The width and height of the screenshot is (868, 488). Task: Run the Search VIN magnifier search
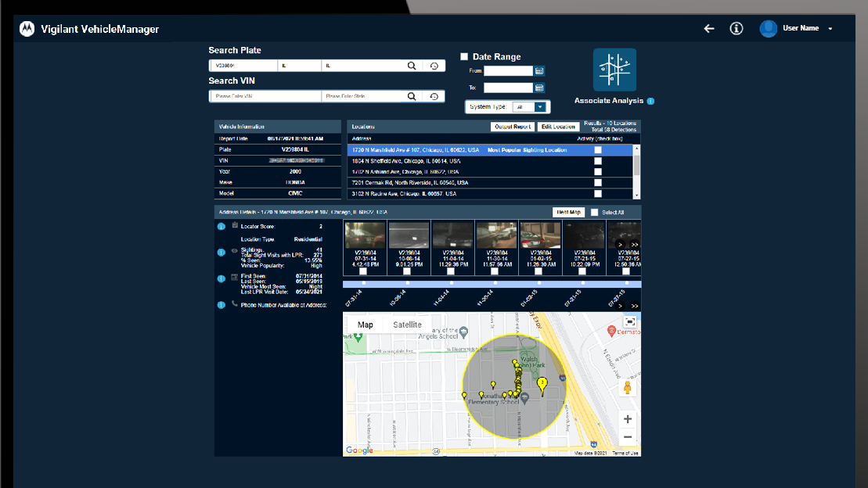412,96
